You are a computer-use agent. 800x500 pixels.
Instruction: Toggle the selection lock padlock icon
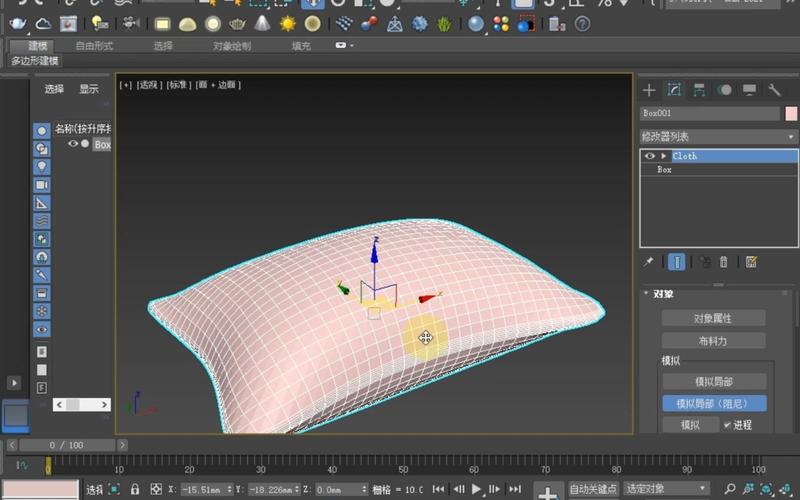135,489
